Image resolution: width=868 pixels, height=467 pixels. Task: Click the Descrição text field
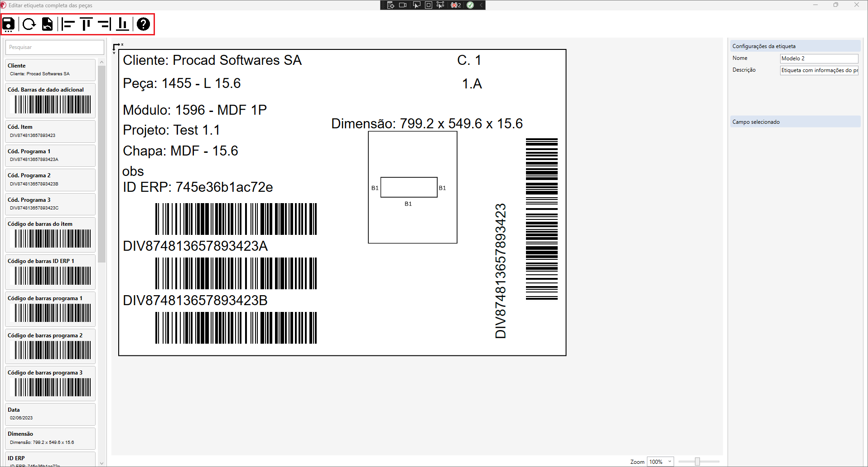pos(819,70)
